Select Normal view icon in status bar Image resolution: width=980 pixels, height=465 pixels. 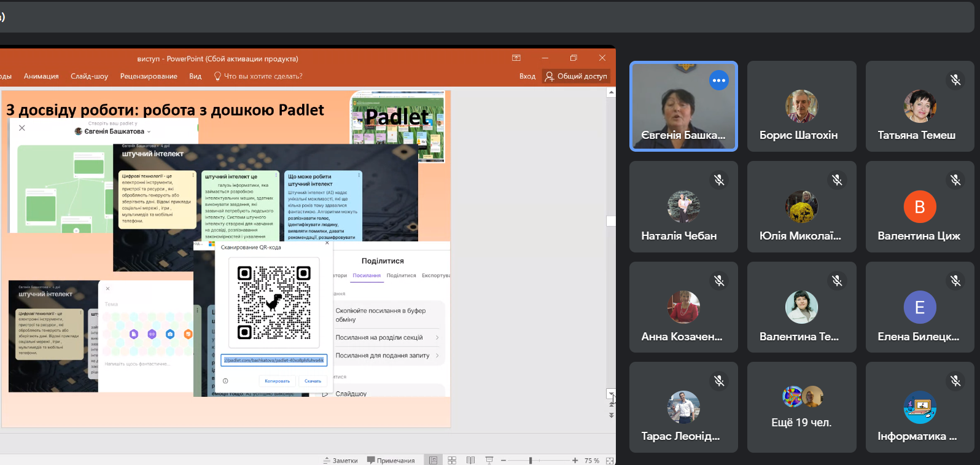(x=434, y=460)
